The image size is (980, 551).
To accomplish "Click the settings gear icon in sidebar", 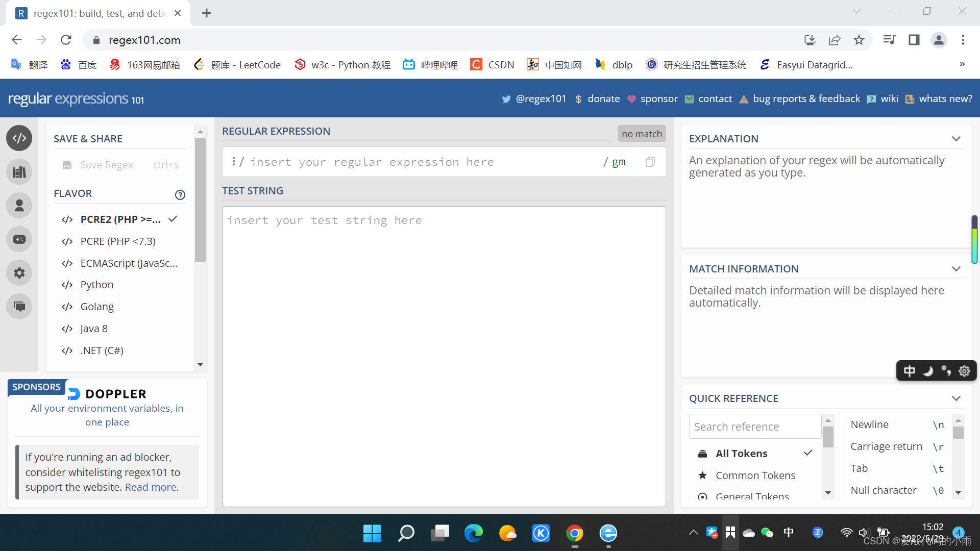I will 19,273.
